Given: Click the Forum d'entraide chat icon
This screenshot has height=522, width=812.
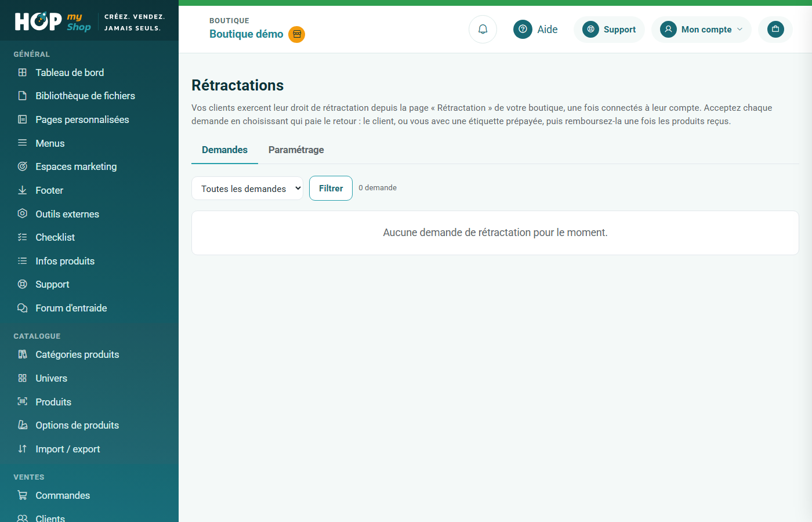Looking at the screenshot, I should [x=23, y=308].
